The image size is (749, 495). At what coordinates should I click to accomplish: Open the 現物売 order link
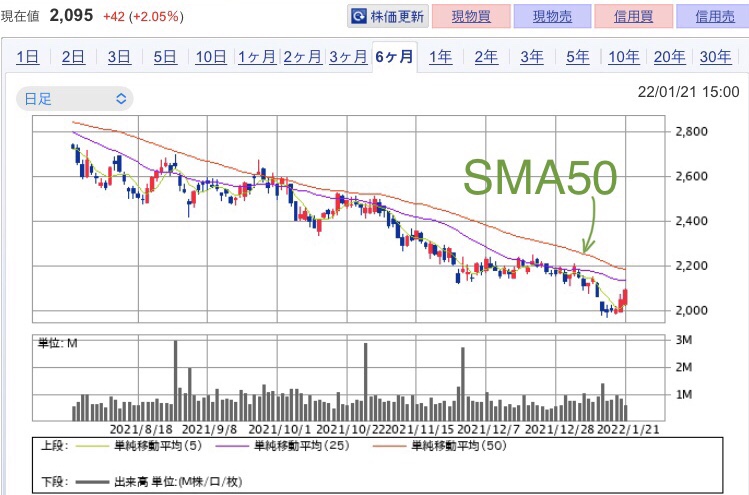[552, 17]
